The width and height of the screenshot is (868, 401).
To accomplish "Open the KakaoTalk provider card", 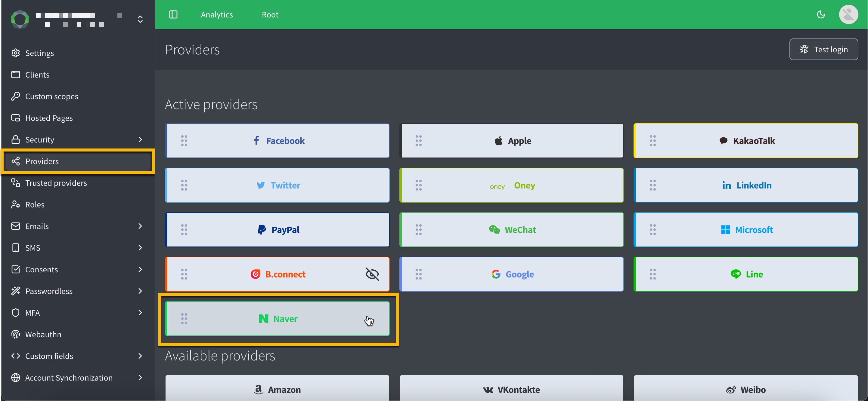I will point(746,141).
